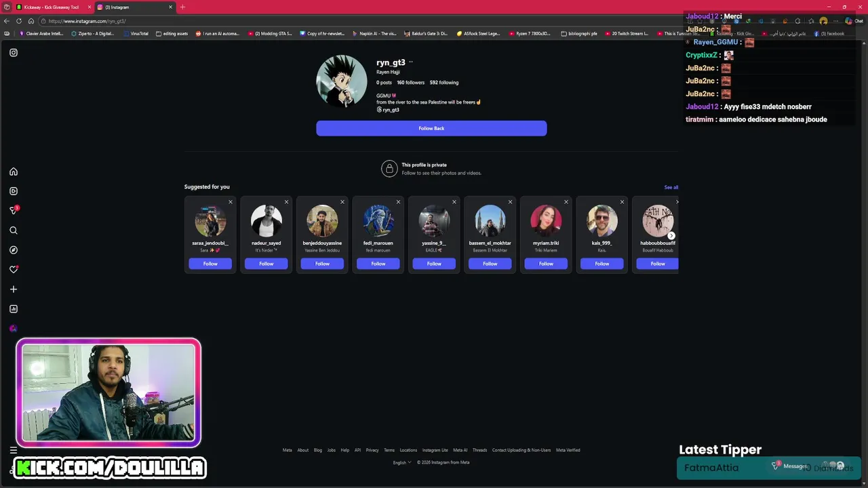Open bibliographi pfe bookmark folder
Image resolution: width=868 pixels, height=488 pixels.
point(579,33)
